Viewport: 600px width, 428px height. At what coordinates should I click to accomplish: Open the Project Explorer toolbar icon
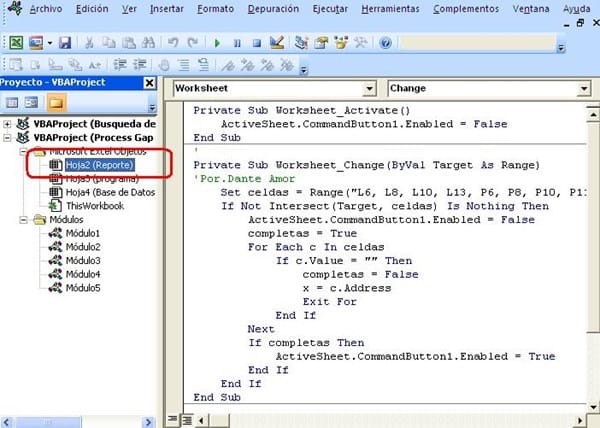[302, 42]
